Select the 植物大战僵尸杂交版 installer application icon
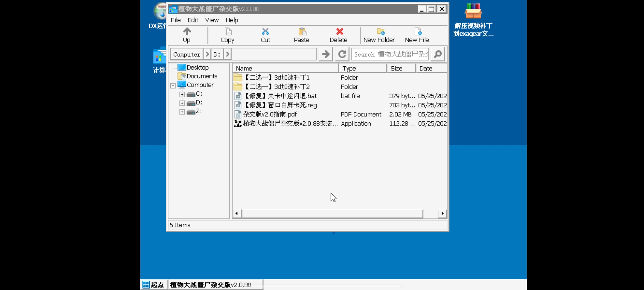The image size is (644, 290). click(x=238, y=124)
